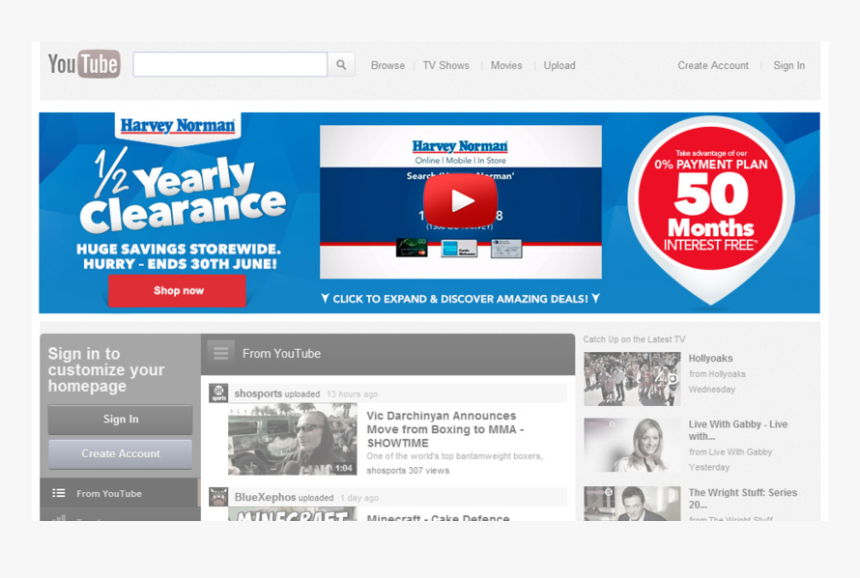Open Vic Darchinyan video thumbnail

coord(292,439)
